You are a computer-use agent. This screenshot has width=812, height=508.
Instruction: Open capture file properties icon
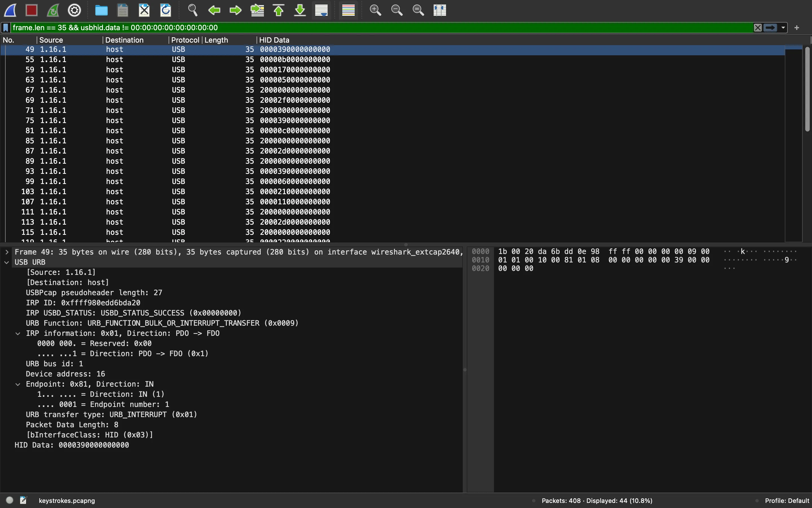[x=23, y=500]
